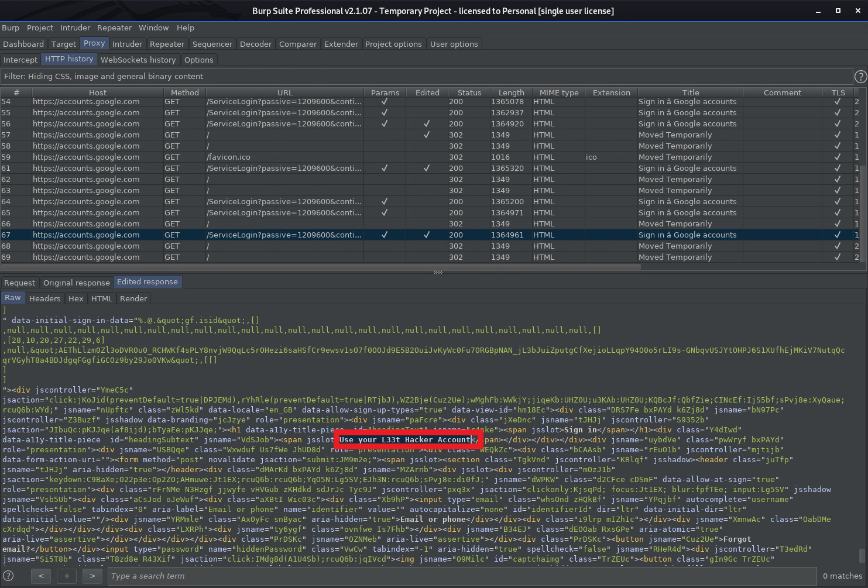Select the Edited response tab

147,282
